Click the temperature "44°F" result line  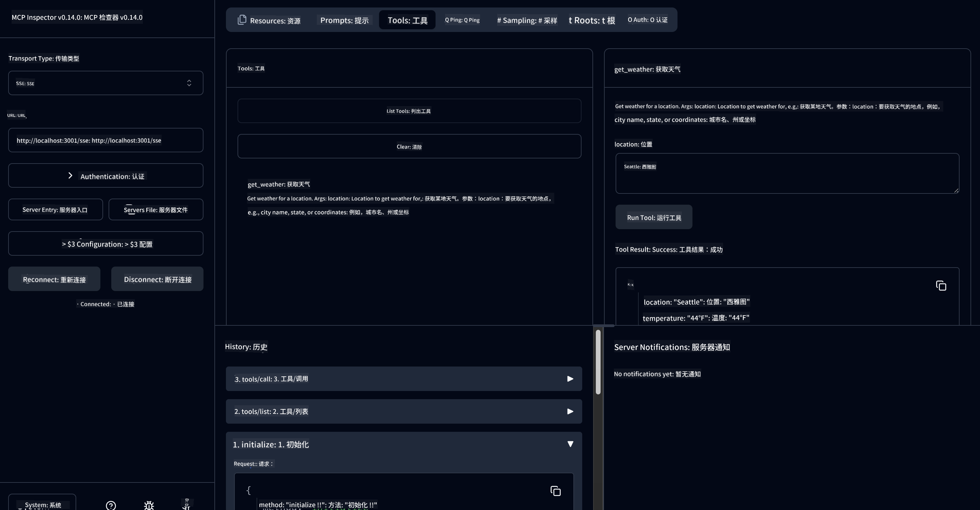coord(696,318)
